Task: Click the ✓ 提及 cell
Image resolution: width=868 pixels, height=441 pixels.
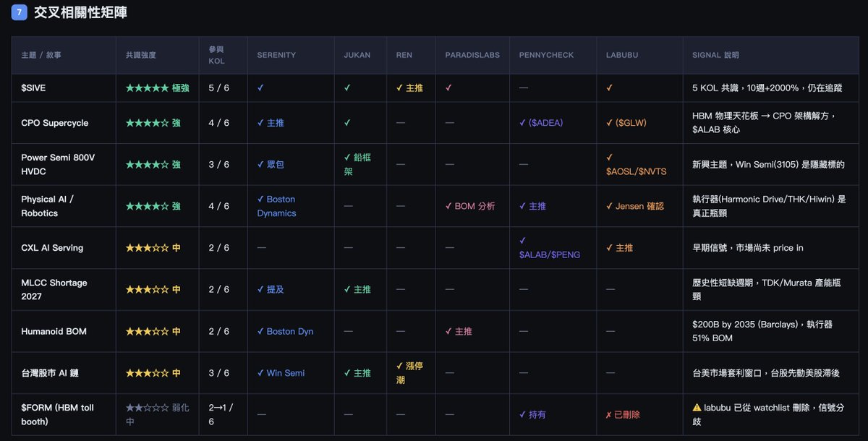Action: (271, 289)
